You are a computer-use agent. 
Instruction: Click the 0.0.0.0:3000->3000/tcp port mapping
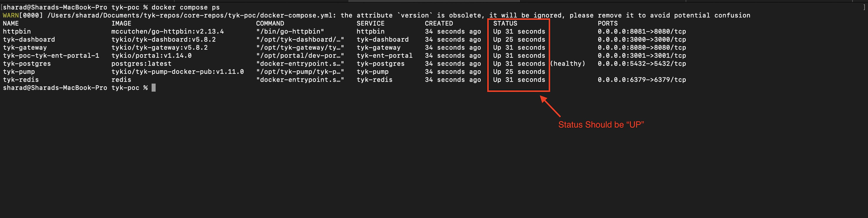(641, 40)
